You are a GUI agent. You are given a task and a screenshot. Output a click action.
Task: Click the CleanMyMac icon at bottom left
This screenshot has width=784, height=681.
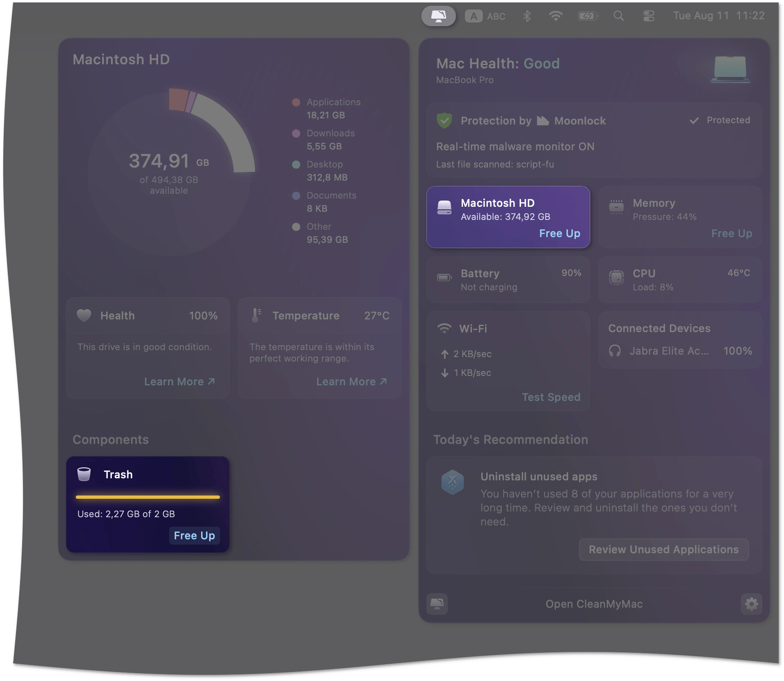(x=437, y=604)
